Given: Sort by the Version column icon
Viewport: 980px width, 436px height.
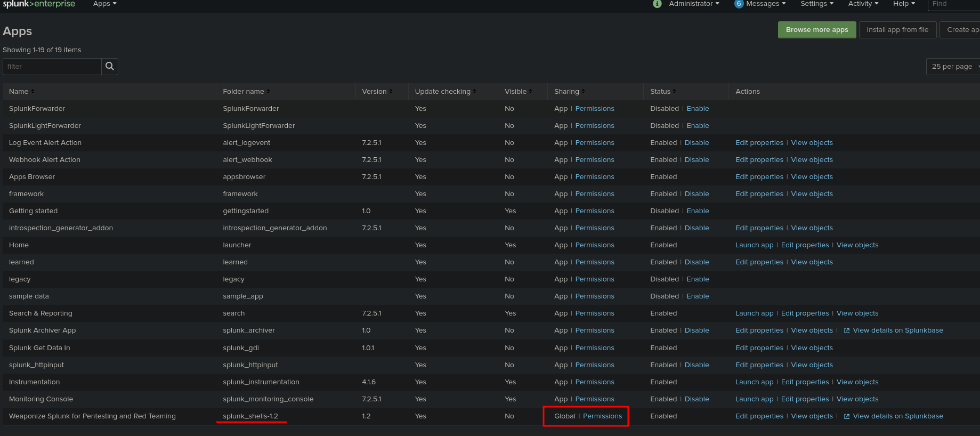Looking at the screenshot, I should pos(391,92).
